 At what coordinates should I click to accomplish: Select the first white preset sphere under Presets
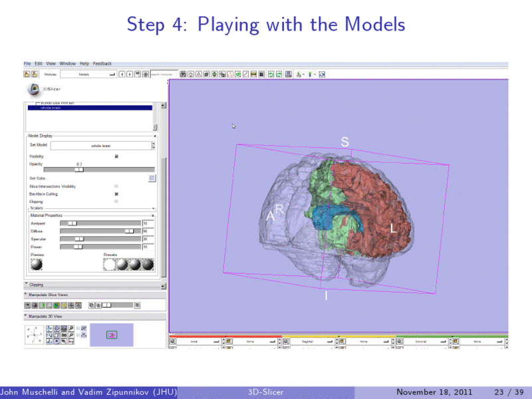[110, 264]
